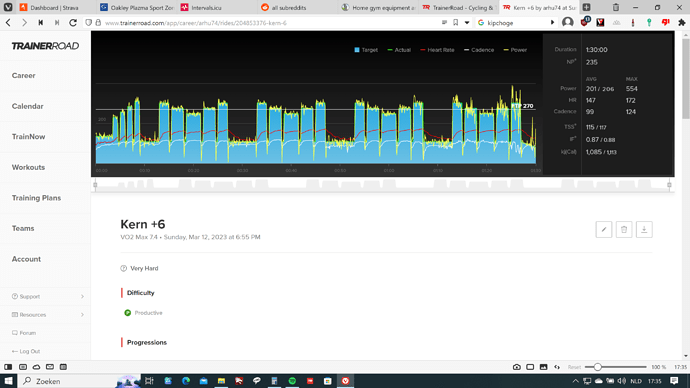Switch to the TrainerRoad - Cycling tab
The height and width of the screenshot is (388, 690).
tap(459, 7)
